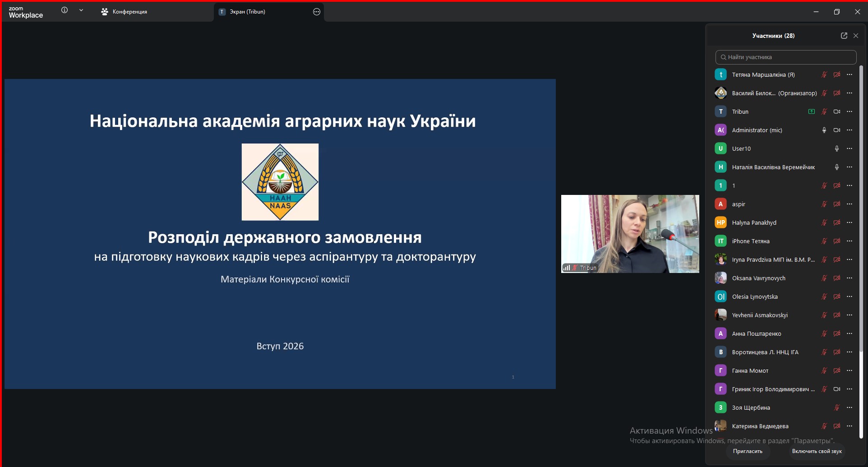Click the network signal icon on Tribun video
The height and width of the screenshot is (467, 868).
566,268
